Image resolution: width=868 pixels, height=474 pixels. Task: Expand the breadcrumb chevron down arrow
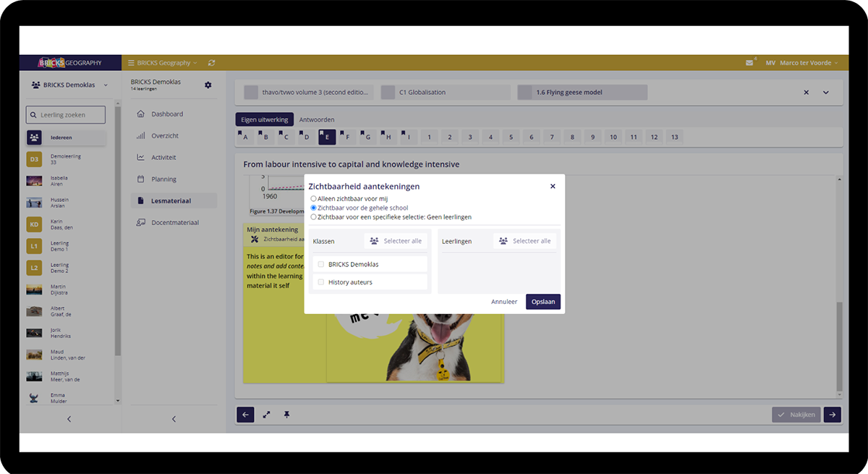(826, 93)
